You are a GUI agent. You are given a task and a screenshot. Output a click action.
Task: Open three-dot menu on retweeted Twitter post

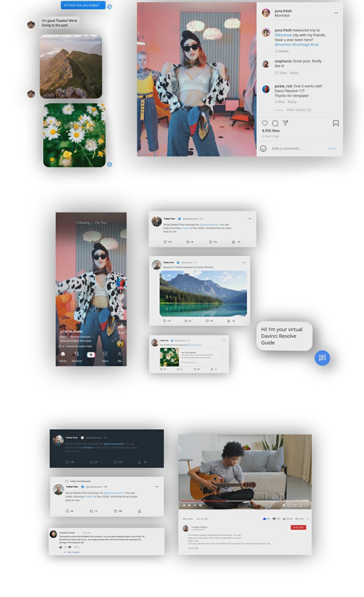click(157, 487)
